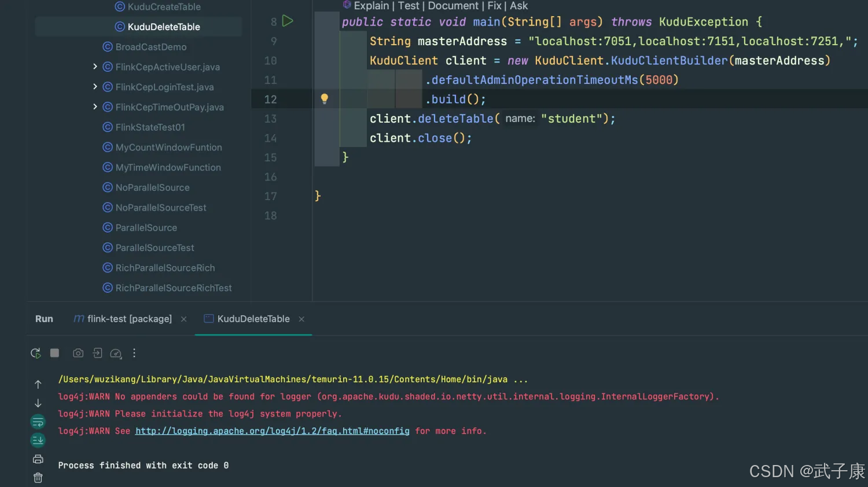The height and width of the screenshot is (487, 868).
Task: Toggle soft-wrap in the console
Action: [x=38, y=422]
